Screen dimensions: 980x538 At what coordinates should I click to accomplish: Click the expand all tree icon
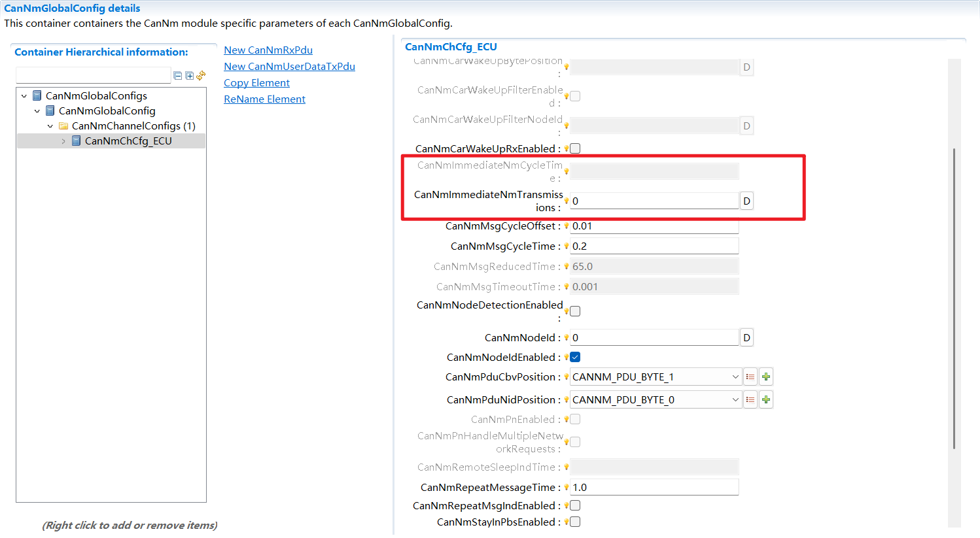(x=189, y=76)
